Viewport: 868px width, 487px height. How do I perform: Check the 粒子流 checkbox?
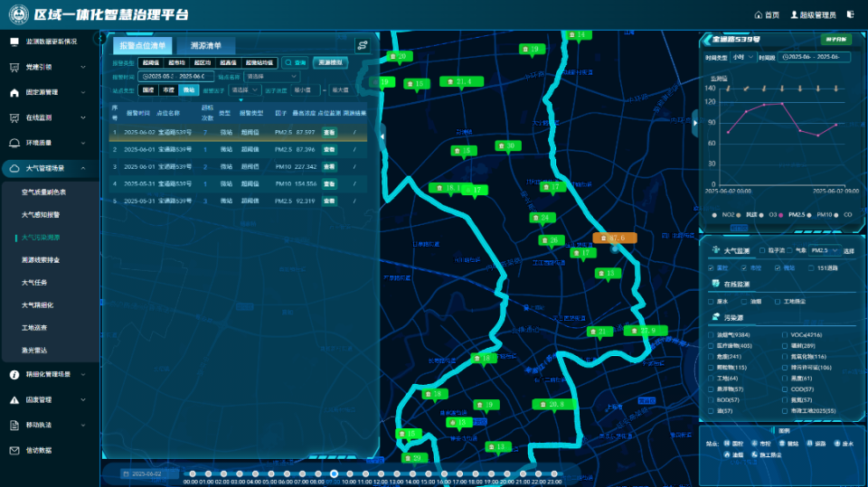tap(762, 250)
